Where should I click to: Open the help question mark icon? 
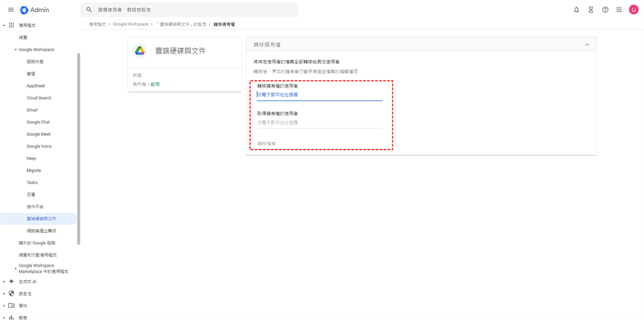point(605,10)
